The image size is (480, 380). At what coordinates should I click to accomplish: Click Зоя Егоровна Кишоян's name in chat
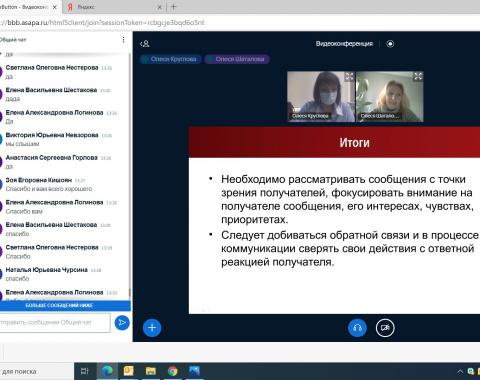point(39,180)
